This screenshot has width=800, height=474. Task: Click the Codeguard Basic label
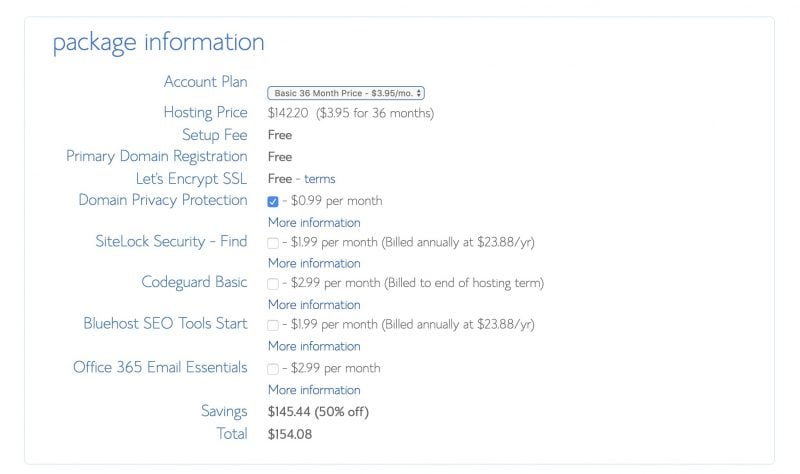click(x=194, y=282)
